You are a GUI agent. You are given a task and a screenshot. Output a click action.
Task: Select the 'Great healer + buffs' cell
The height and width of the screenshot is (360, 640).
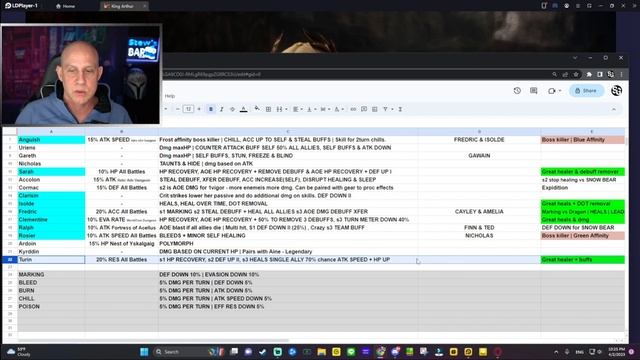[x=583, y=260]
